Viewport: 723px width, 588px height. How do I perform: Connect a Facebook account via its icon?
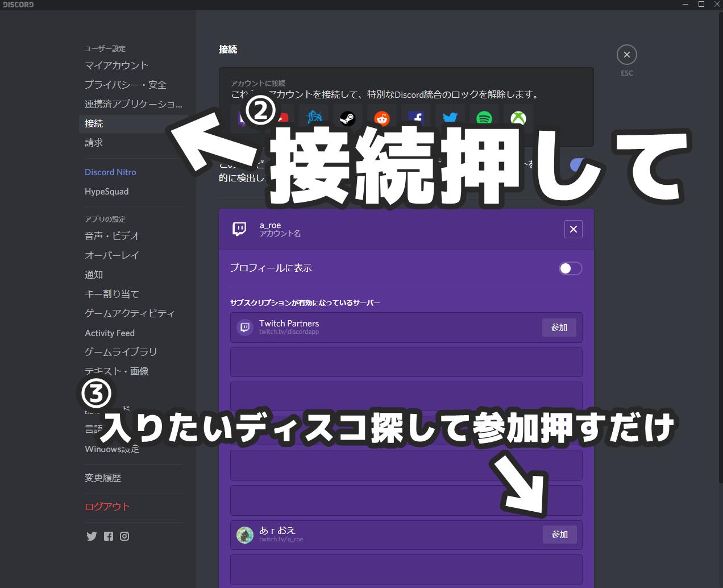(416, 118)
